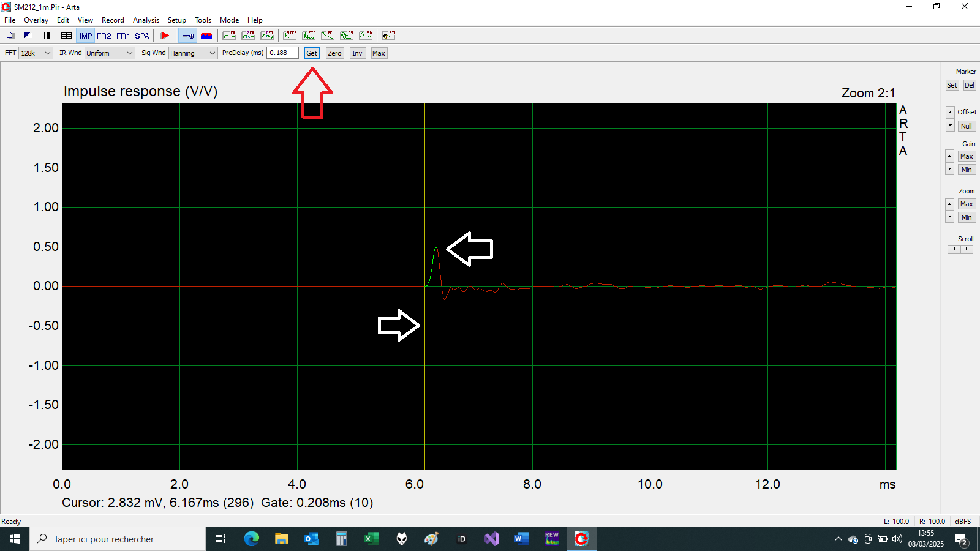Start recording with the red play icon

[x=164, y=36]
